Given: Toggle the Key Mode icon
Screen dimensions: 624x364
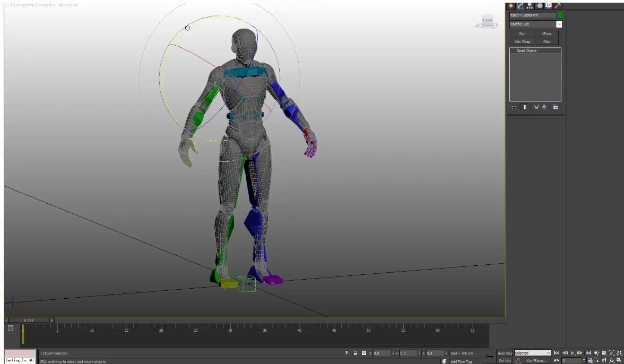Looking at the screenshot, I should coord(557,360).
